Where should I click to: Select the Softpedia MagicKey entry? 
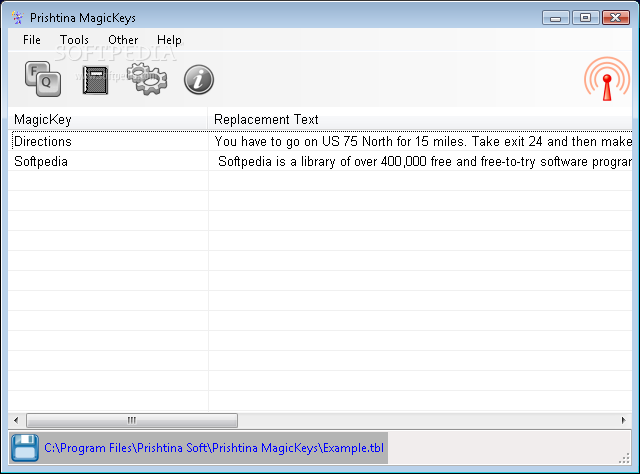pyautogui.click(x=41, y=162)
